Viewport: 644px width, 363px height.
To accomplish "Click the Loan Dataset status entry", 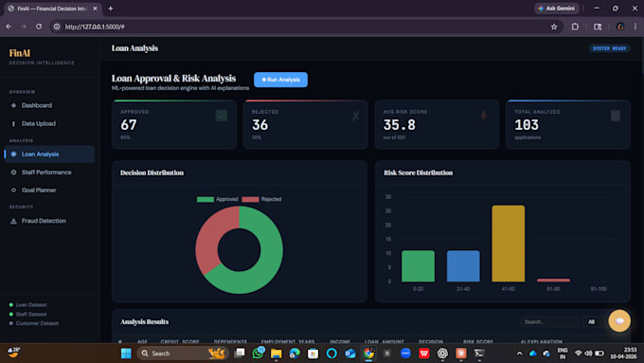I will tap(27, 305).
